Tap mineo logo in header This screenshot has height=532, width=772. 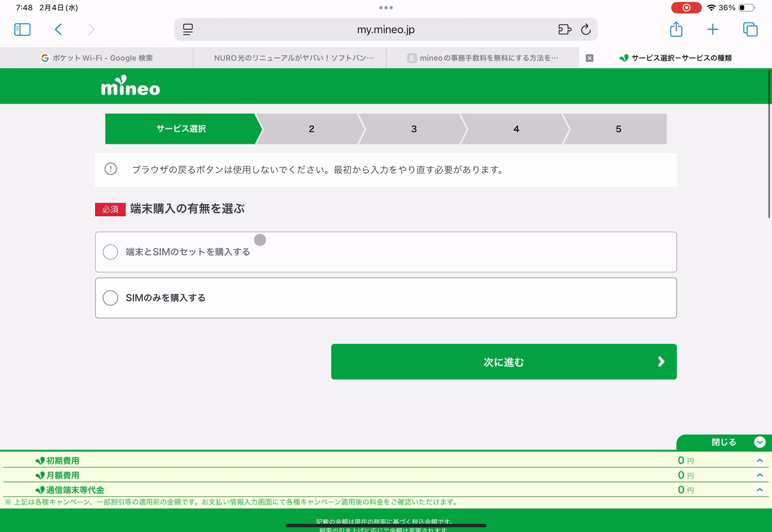(x=130, y=86)
